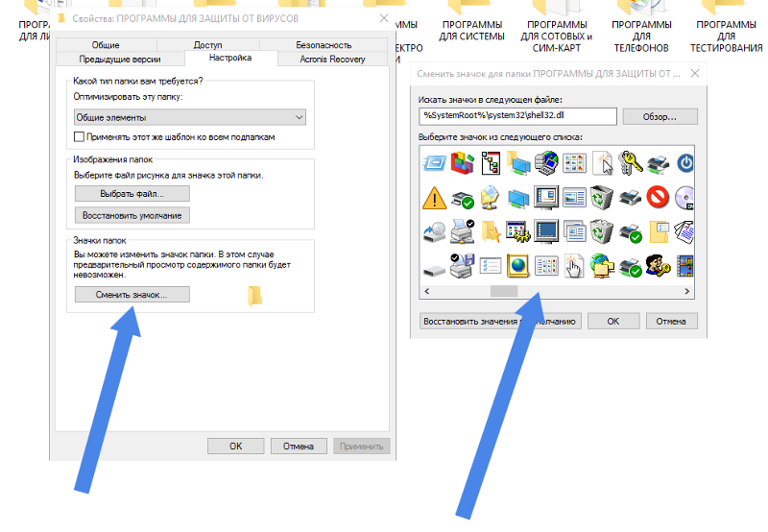
Task: Click the icon list left scroll arrow
Action: click(427, 291)
